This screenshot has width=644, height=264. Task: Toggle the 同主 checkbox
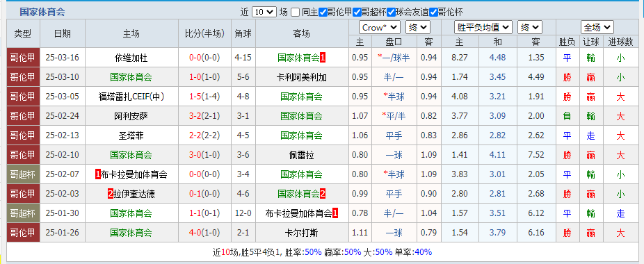click(x=296, y=13)
